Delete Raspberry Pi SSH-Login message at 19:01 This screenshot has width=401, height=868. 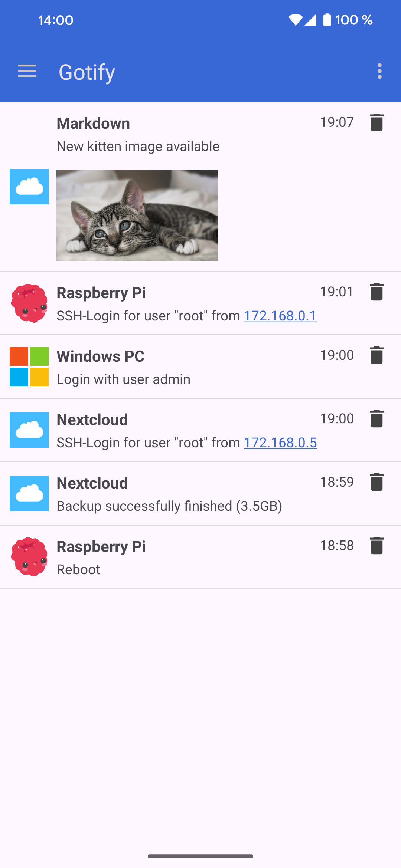point(376,292)
